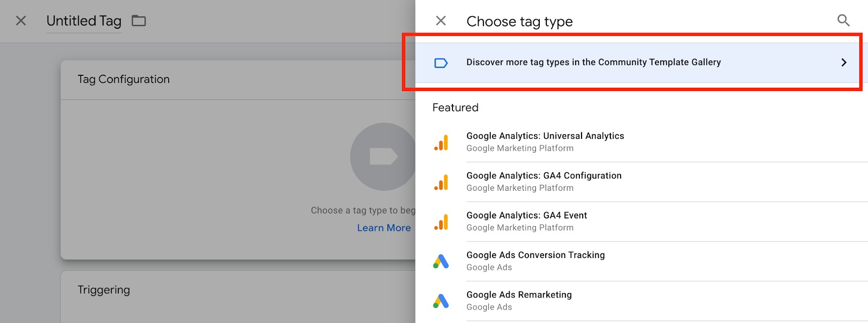
Task: Click the folder icon beside Untitled Tag
Action: pos(139,21)
